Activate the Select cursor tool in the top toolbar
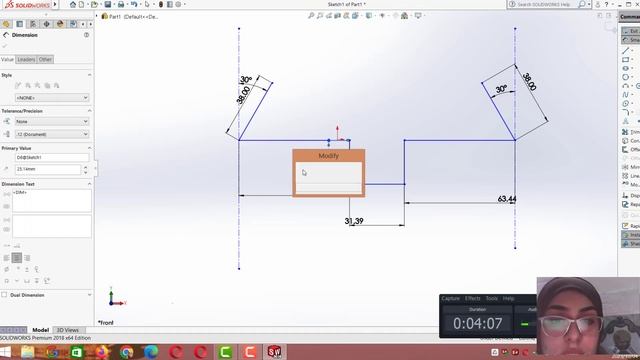640x360 pixels. [147, 4]
